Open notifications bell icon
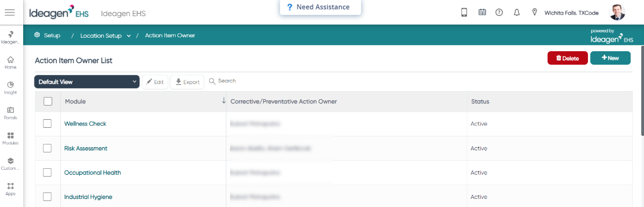This screenshot has width=644, height=207. (x=517, y=12)
